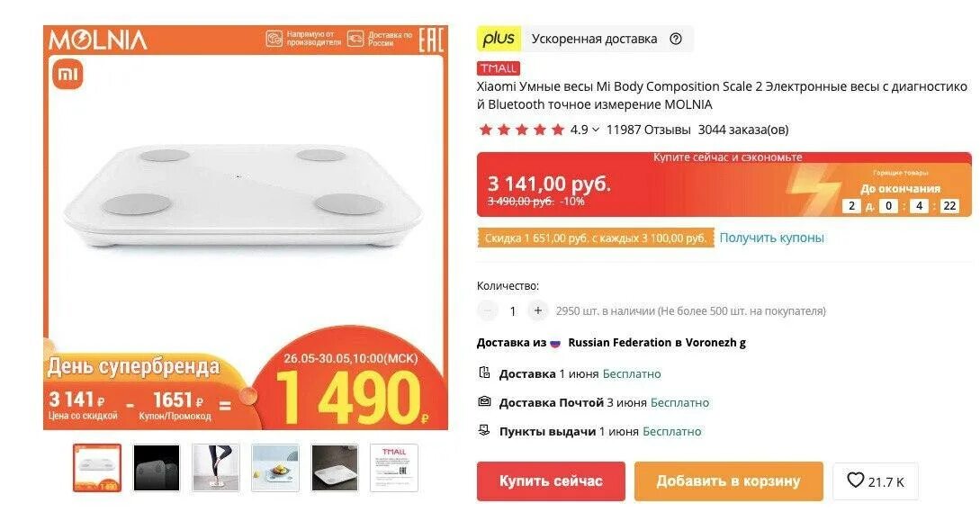
Task: Select the black scale thumbnail image
Action: [x=157, y=468]
